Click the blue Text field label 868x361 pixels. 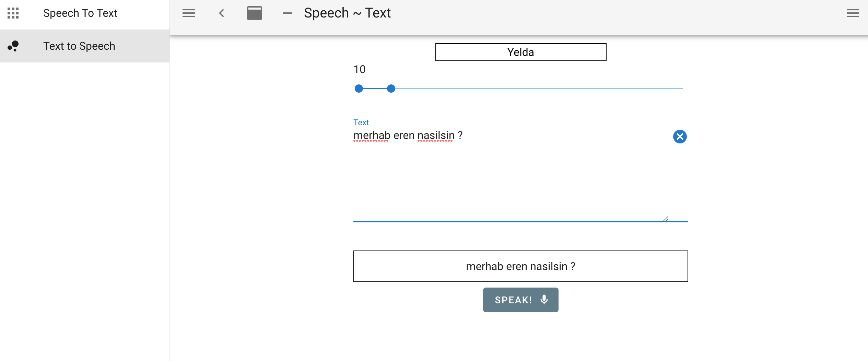361,123
